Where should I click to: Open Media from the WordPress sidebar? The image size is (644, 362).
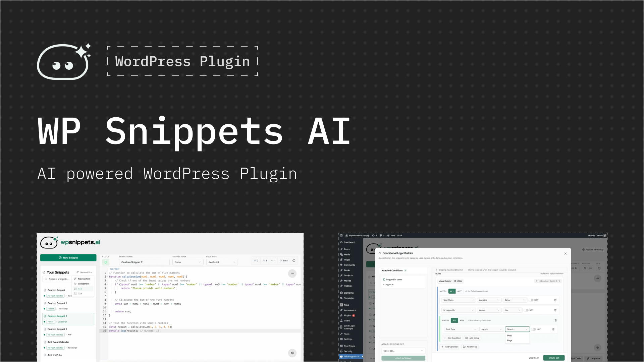(347, 254)
